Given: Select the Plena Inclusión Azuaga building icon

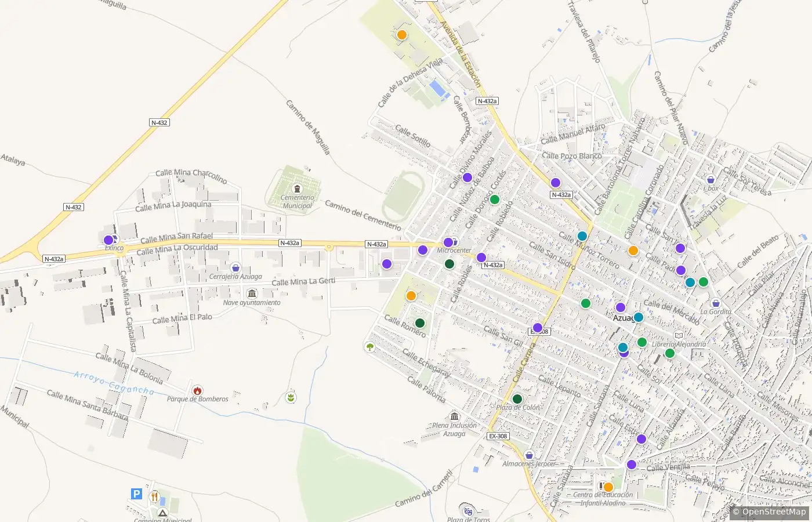Looking at the screenshot, I should click(x=455, y=416).
